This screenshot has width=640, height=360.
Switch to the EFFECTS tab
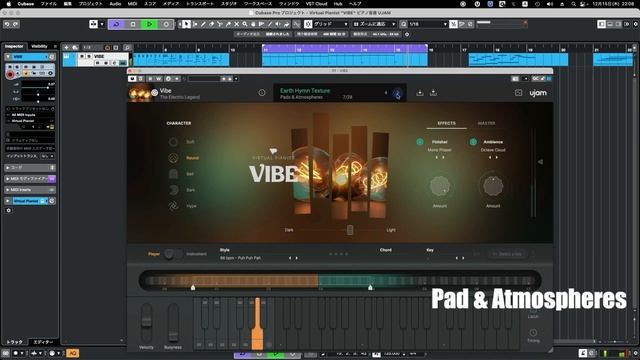coord(447,123)
